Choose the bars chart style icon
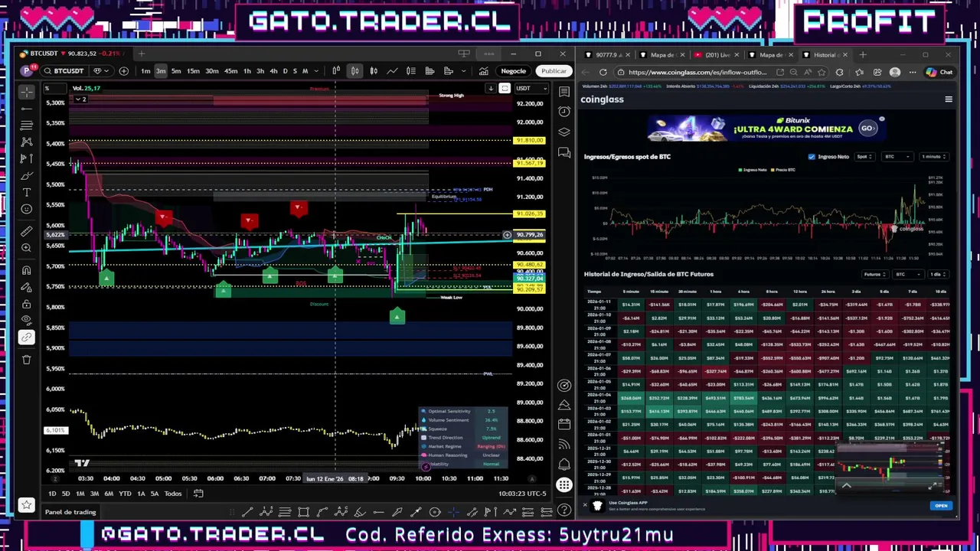 point(336,71)
